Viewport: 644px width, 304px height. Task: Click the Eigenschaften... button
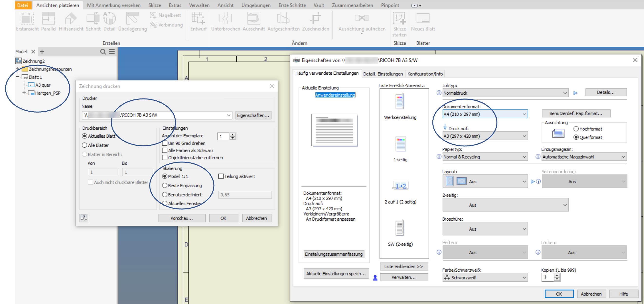click(253, 115)
